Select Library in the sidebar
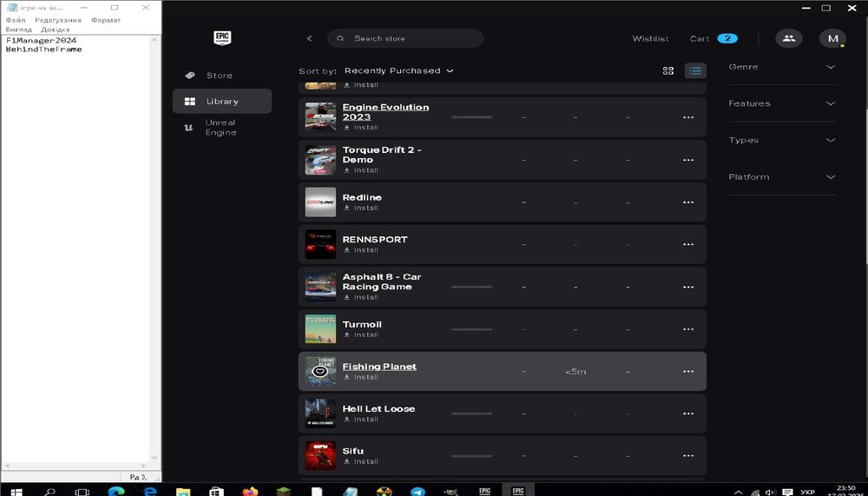This screenshot has height=496, width=868. pos(222,102)
